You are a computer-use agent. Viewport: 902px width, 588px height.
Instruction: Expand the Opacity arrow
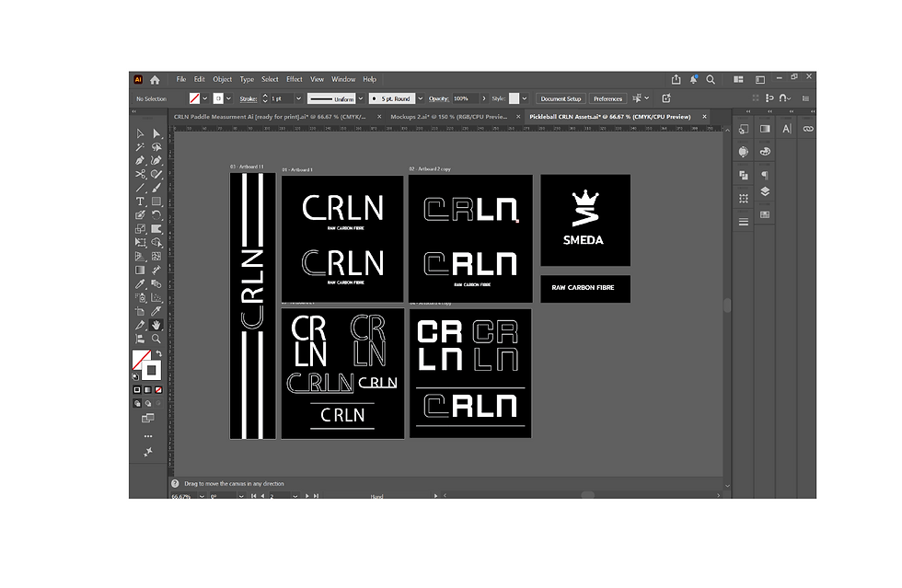484,98
